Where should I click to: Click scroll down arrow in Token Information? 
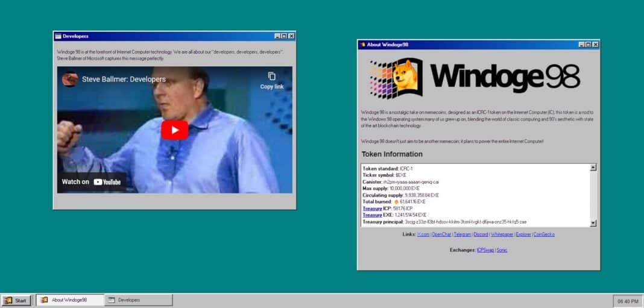(593, 223)
